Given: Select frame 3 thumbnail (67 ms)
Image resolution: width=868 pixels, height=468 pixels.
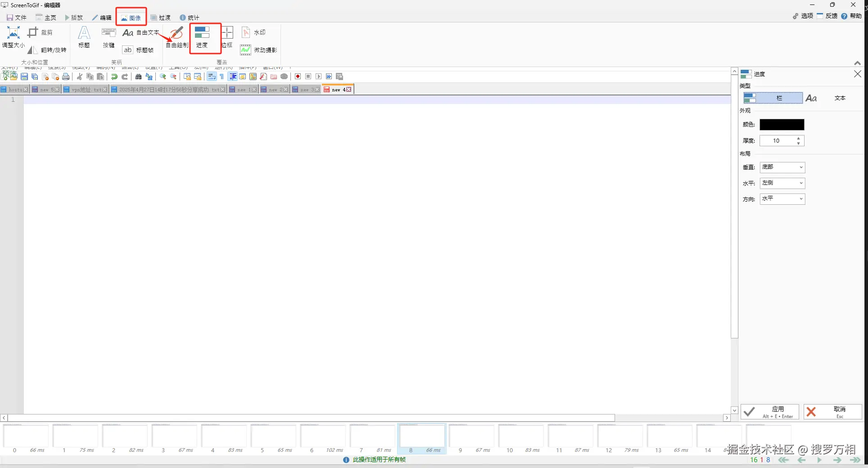Looking at the screenshot, I should [175, 439].
